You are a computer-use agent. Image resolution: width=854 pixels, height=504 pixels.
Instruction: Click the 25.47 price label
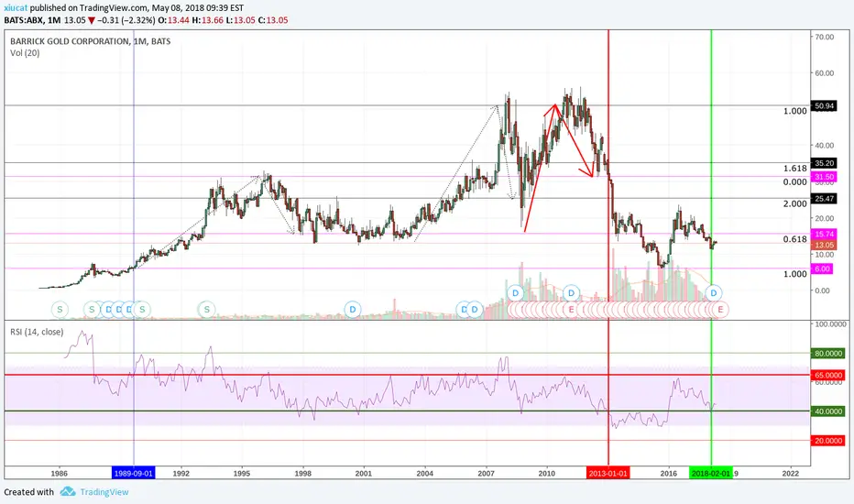pos(824,198)
